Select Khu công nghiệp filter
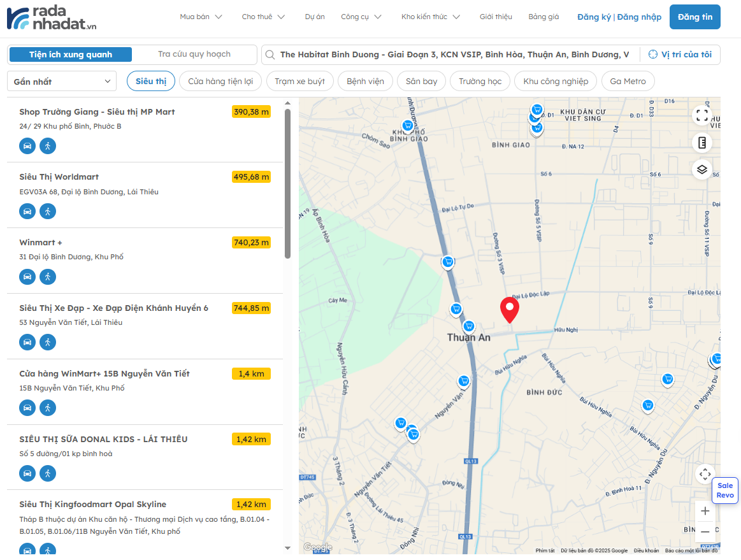 click(x=556, y=82)
